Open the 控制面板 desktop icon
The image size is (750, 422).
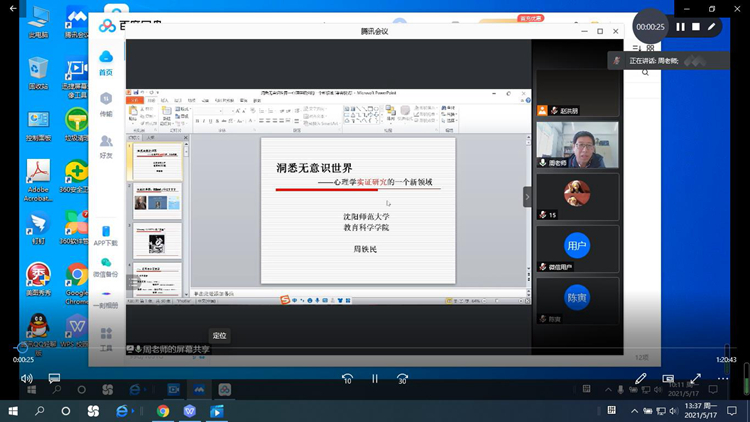[x=38, y=126]
